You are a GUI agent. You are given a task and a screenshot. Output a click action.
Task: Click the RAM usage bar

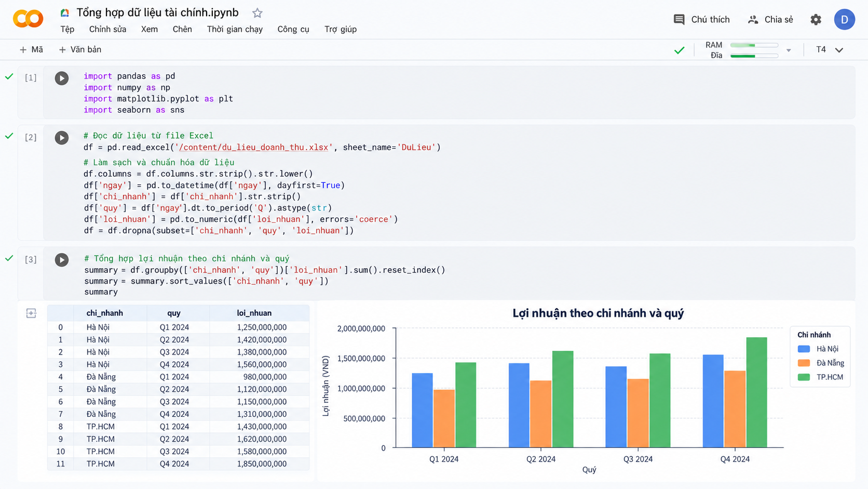point(754,45)
